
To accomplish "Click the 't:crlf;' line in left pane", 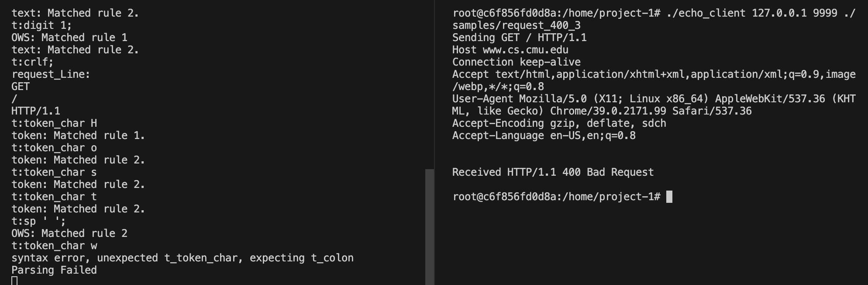I will (x=32, y=62).
